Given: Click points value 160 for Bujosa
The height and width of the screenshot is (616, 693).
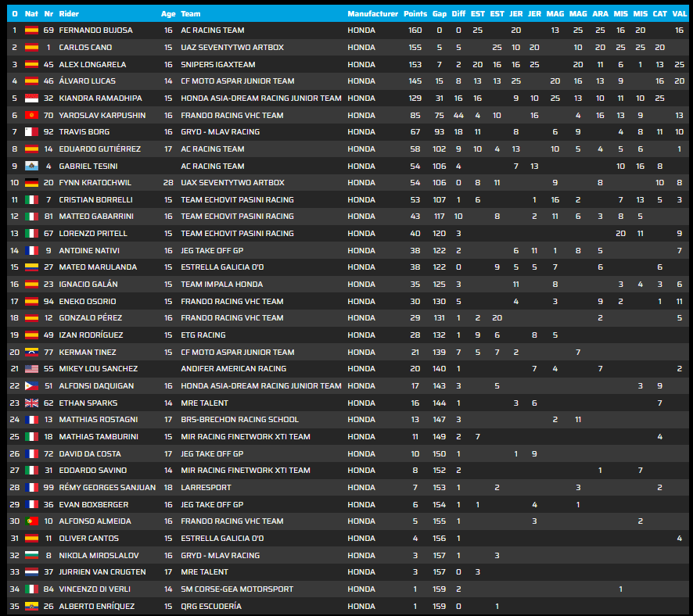Looking at the screenshot, I should [415, 30].
